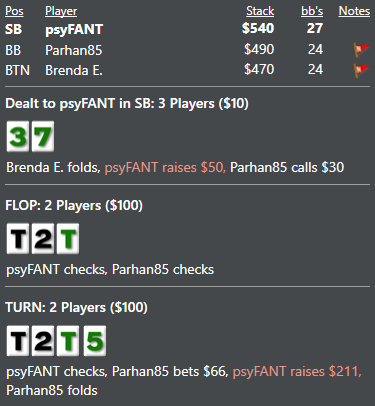Select the psyFANT player row
Image resolution: width=375 pixels, height=406 pixels.
point(187,29)
